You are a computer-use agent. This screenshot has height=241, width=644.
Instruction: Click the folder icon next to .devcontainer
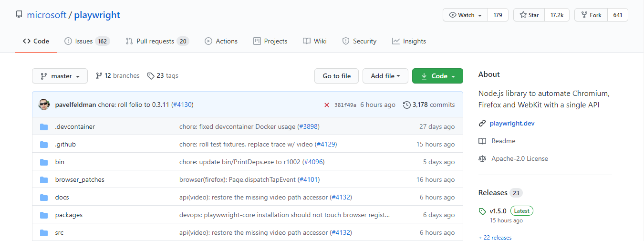pos(44,127)
